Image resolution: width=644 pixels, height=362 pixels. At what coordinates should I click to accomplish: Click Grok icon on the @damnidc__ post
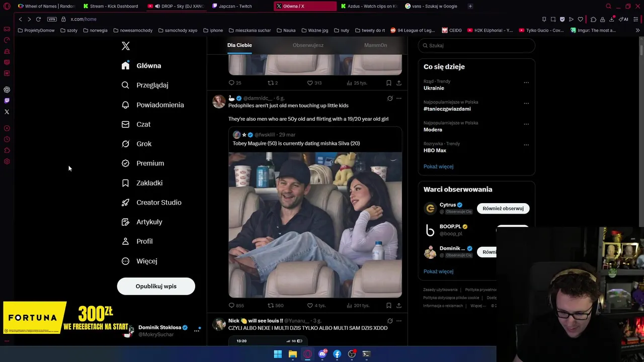pos(390,99)
